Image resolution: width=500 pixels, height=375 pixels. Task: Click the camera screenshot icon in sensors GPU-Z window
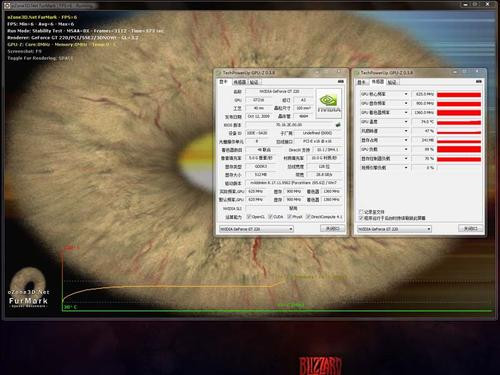479,81
